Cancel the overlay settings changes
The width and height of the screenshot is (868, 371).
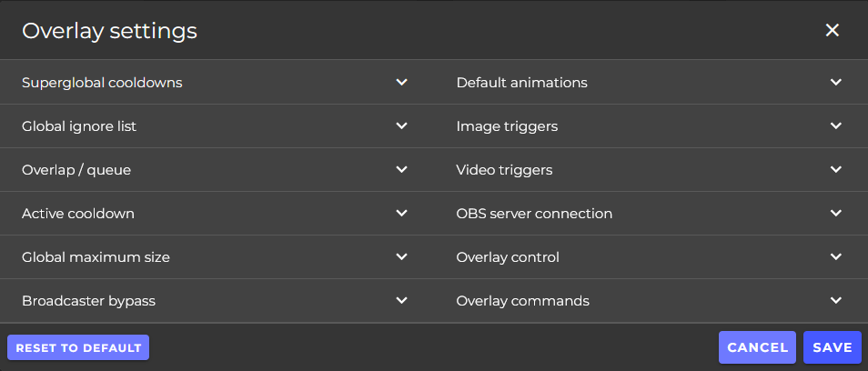757,347
